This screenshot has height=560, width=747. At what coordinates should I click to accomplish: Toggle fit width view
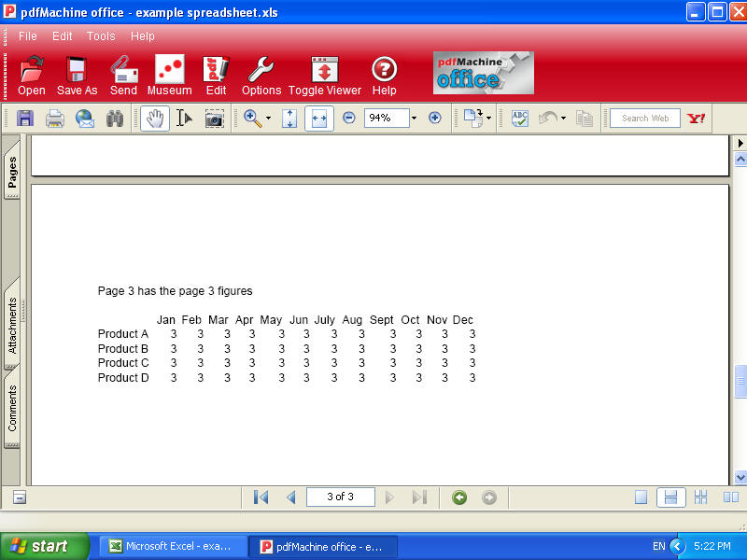click(318, 119)
